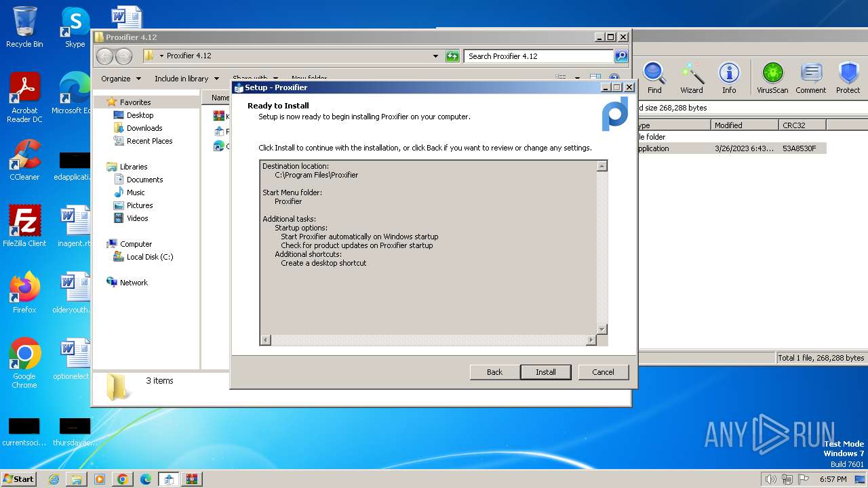Click the taskbar clock showing 6:57 PM

tap(833, 479)
